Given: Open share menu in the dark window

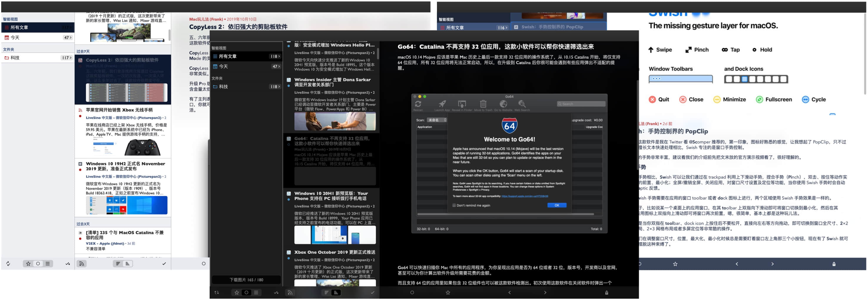Looking at the screenshot, I should tap(607, 293).
